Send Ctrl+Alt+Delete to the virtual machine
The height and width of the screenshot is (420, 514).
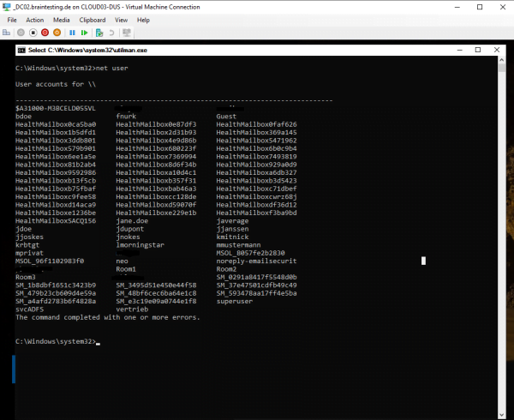coord(8,33)
